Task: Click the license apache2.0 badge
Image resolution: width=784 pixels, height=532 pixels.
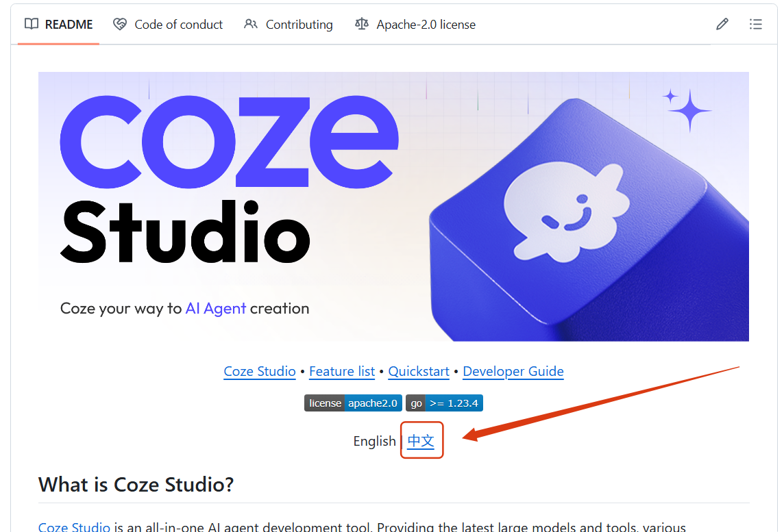Action: point(353,403)
